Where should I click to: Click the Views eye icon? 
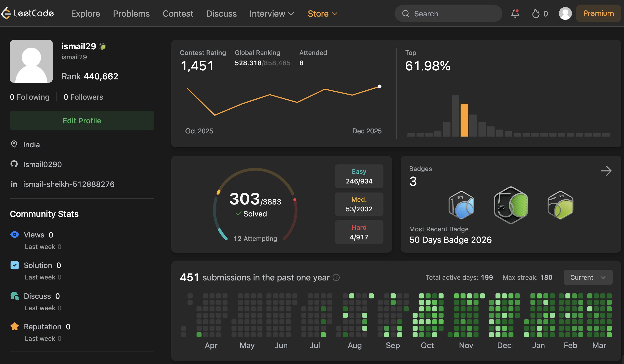pos(15,235)
